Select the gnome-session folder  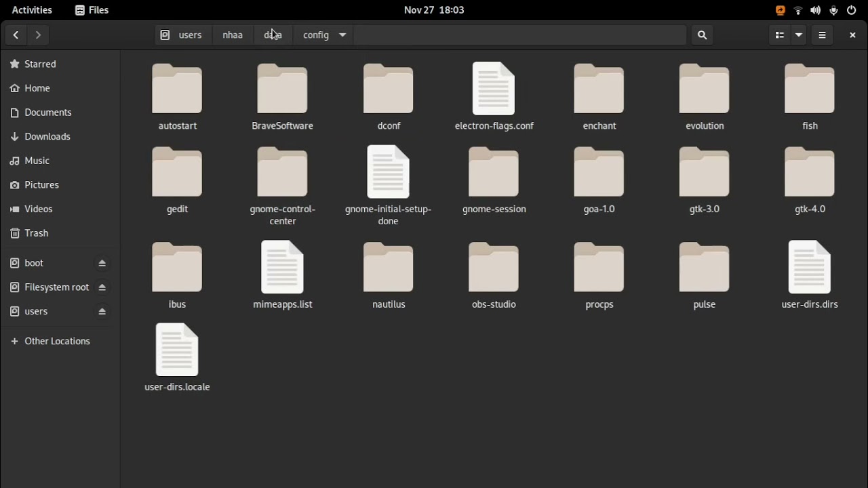[494, 180]
